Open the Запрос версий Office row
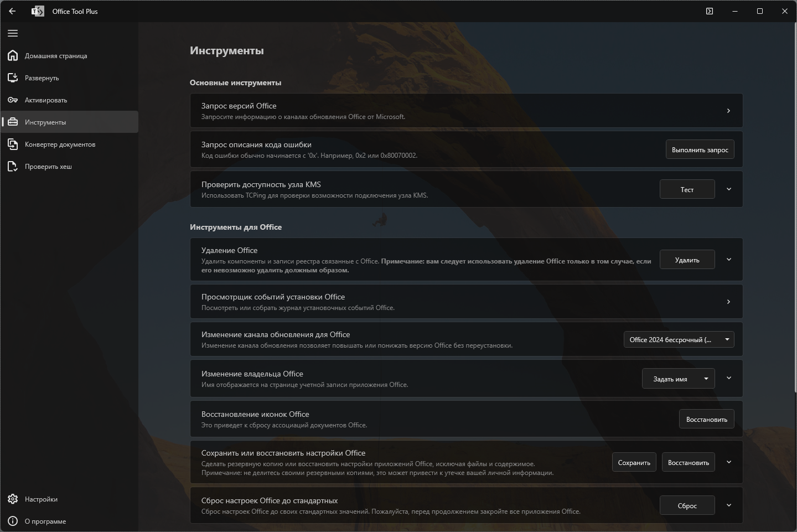The image size is (797, 532). click(x=465, y=111)
